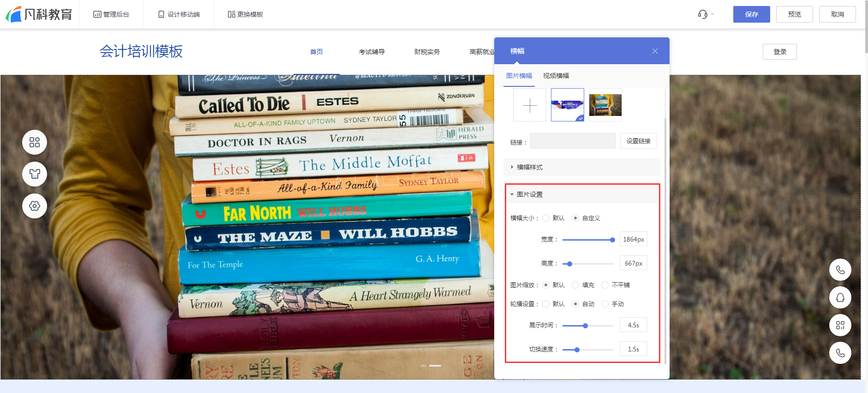Open the customer service headset menu
868x393 pixels.
click(x=705, y=14)
